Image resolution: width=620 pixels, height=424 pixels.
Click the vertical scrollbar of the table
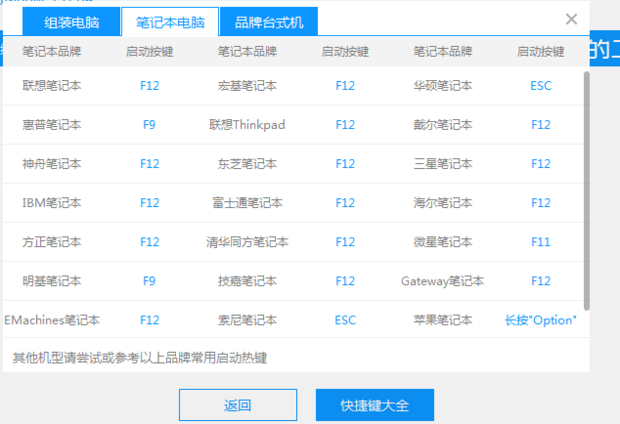586,191
